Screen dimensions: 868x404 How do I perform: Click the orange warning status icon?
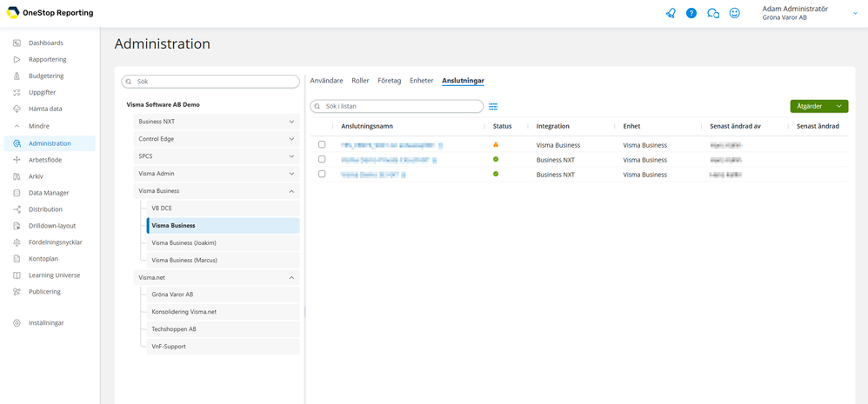coord(496,145)
